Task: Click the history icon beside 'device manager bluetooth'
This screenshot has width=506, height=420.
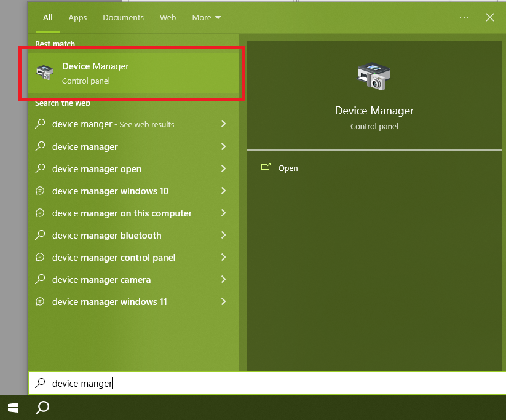Action: [41, 236]
